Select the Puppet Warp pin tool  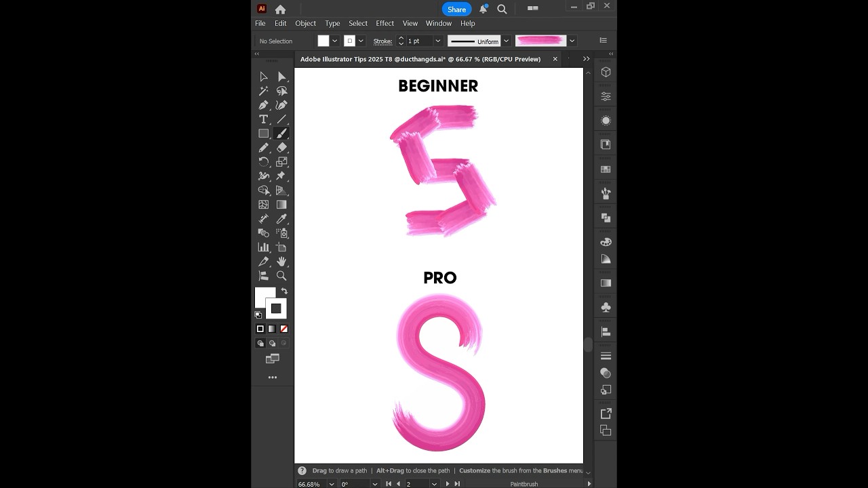point(281,176)
